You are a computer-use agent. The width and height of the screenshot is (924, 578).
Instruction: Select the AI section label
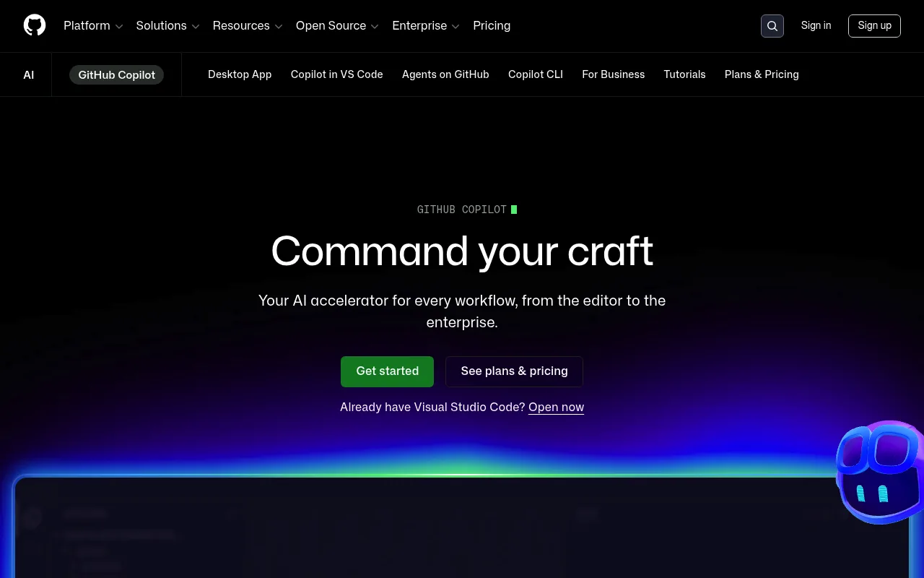[x=29, y=74]
